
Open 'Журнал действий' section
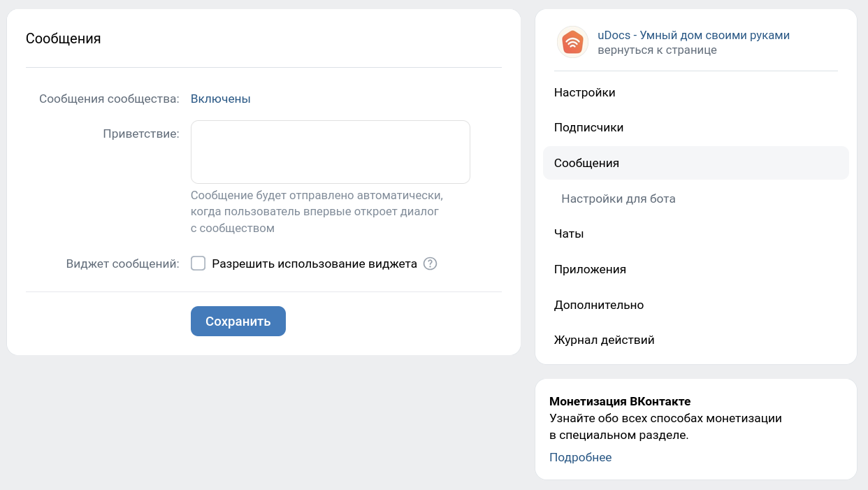[604, 340]
